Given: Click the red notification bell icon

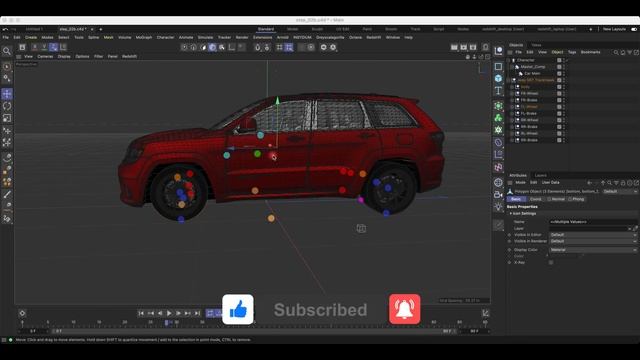Looking at the screenshot, I should click(x=404, y=309).
